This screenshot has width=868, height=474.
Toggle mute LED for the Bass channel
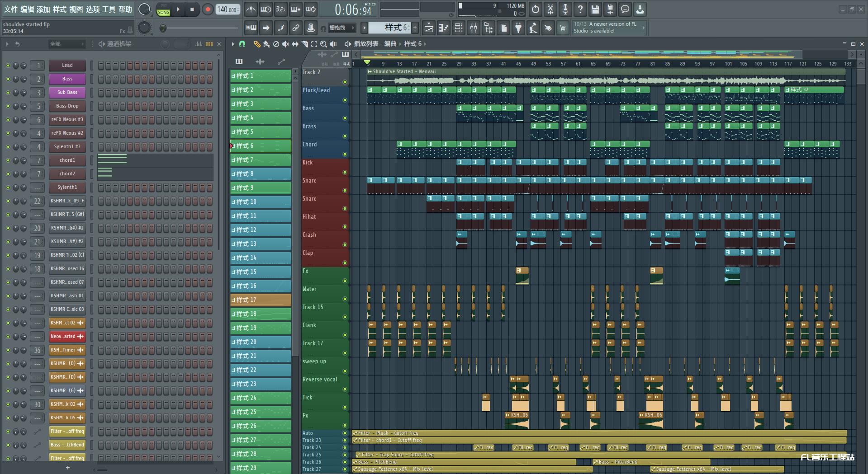tap(8, 79)
